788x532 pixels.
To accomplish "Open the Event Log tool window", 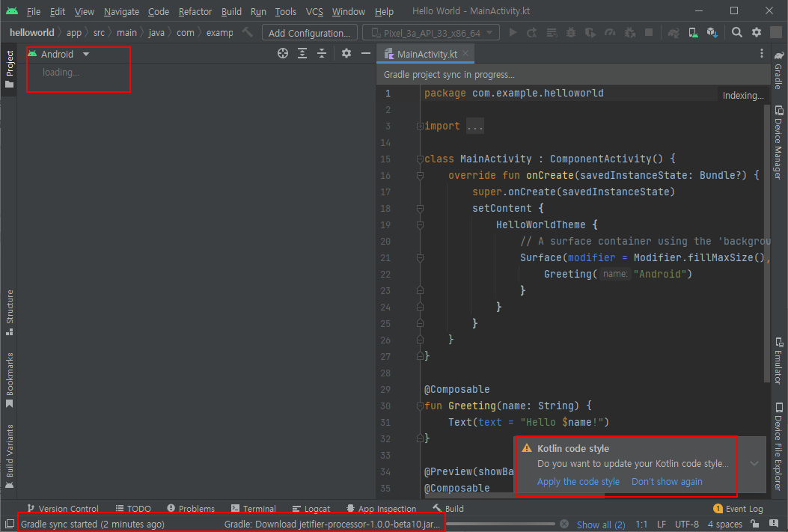I will 739,508.
